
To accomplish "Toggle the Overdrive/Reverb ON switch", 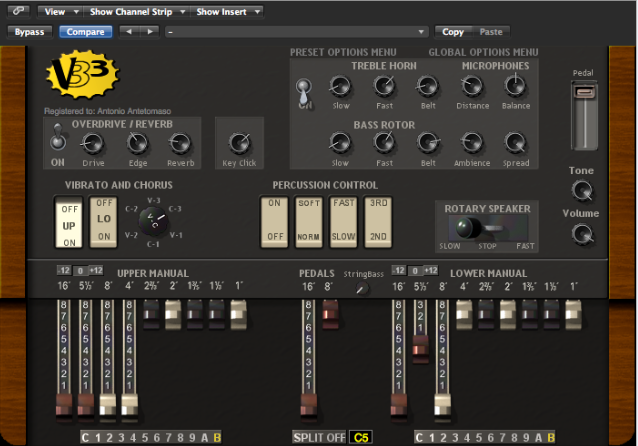I will (x=58, y=141).
